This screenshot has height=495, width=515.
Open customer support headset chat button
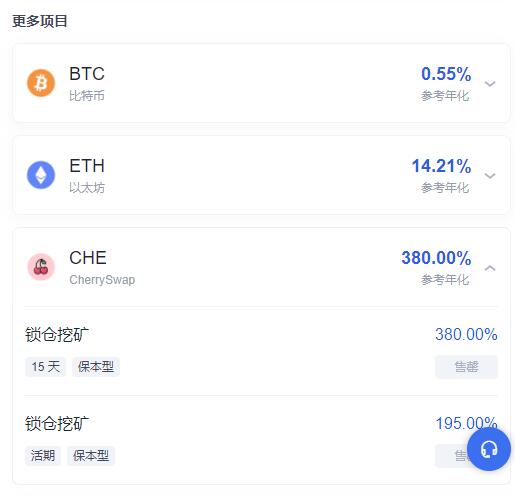[x=489, y=449]
